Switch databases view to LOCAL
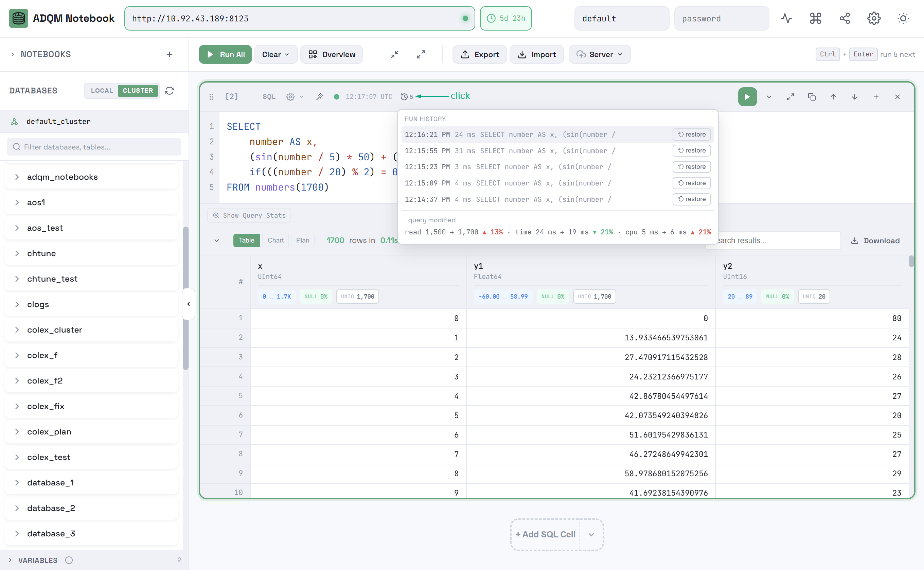The width and height of the screenshot is (924, 570). coord(102,90)
